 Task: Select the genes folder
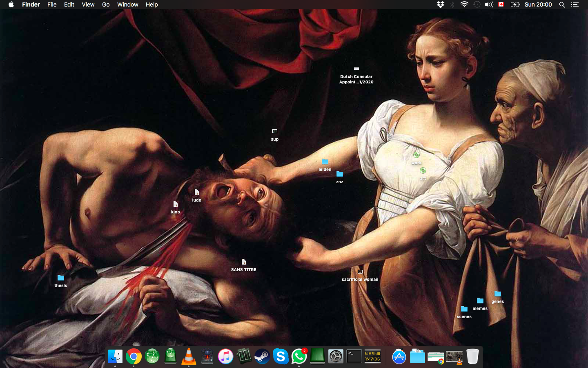[x=497, y=297]
